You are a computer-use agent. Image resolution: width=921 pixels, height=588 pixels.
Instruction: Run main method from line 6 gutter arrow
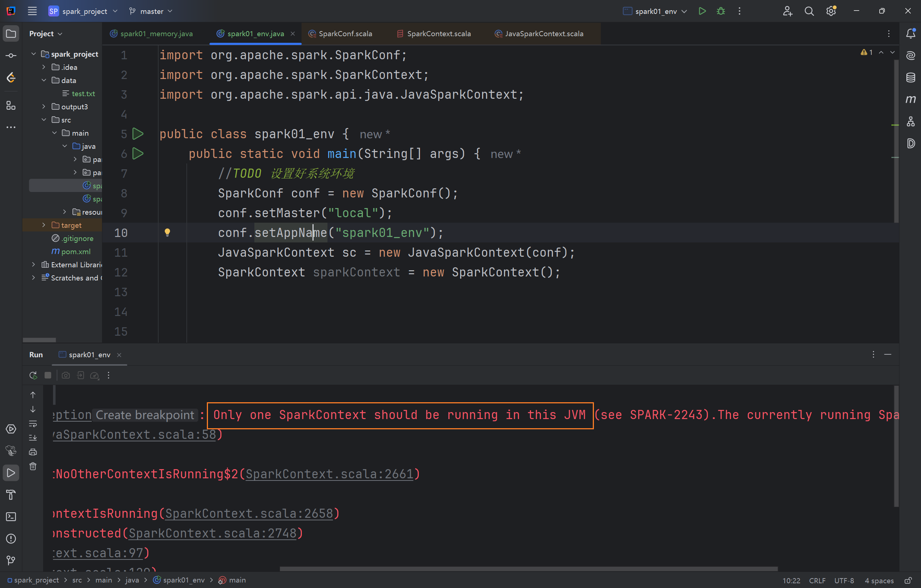[x=138, y=154]
